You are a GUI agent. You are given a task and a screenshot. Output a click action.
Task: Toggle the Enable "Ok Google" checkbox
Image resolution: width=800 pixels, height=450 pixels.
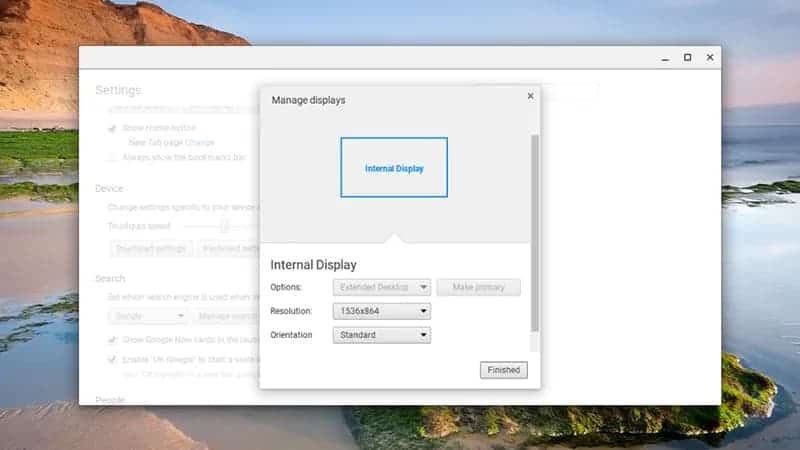click(112, 359)
